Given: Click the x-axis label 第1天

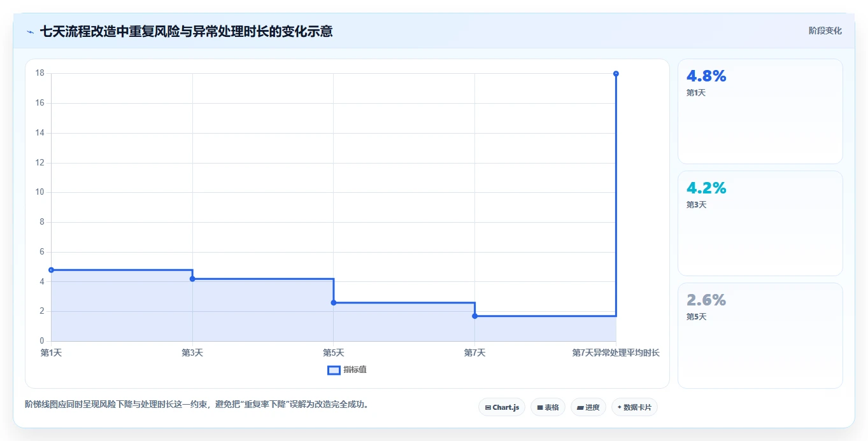Looking at the screenshot, I should (x=51, y=353).
